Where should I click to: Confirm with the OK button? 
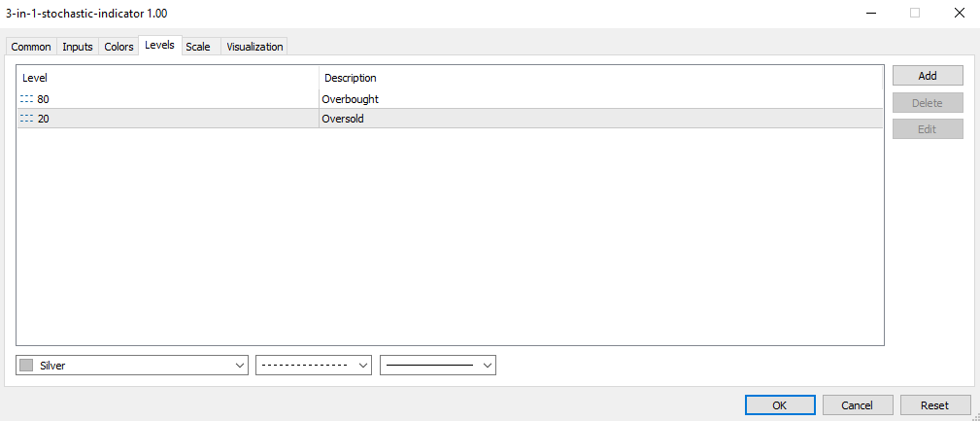[x=780, y=405]
